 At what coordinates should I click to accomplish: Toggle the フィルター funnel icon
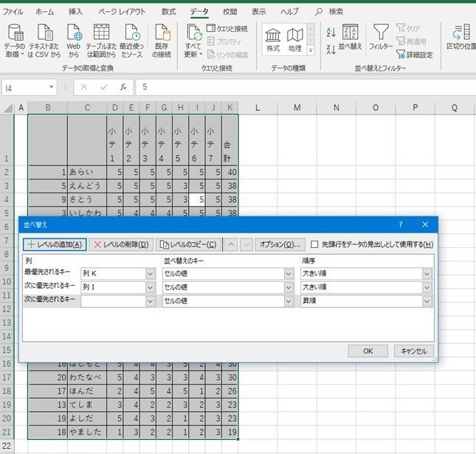(x=381, y=37)
